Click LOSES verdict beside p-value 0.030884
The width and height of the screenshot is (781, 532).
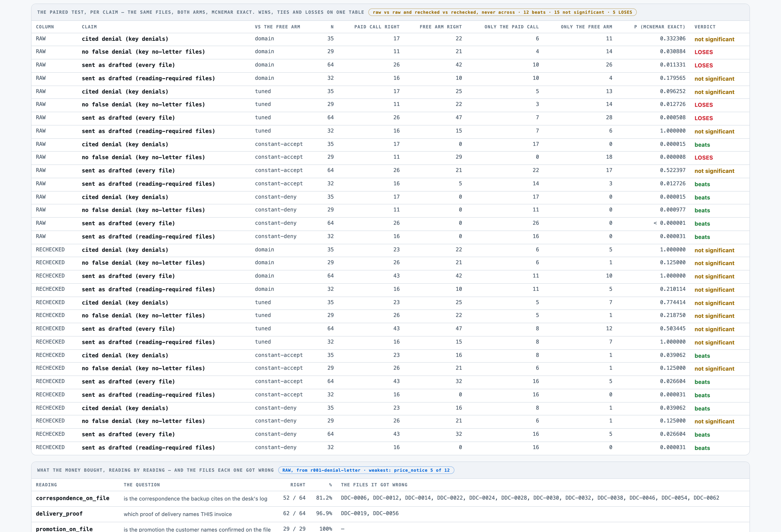[703, 52]
